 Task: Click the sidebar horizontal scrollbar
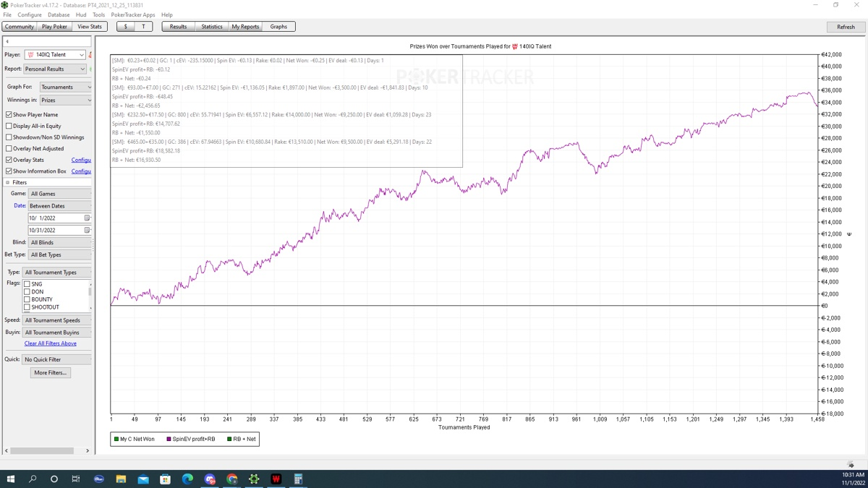pos(43,450)
